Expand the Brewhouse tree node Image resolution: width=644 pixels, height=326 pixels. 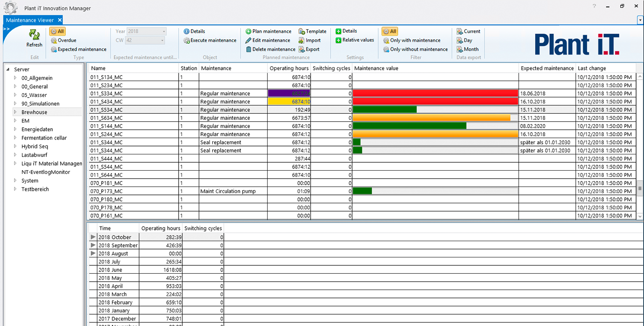[15, 112]
